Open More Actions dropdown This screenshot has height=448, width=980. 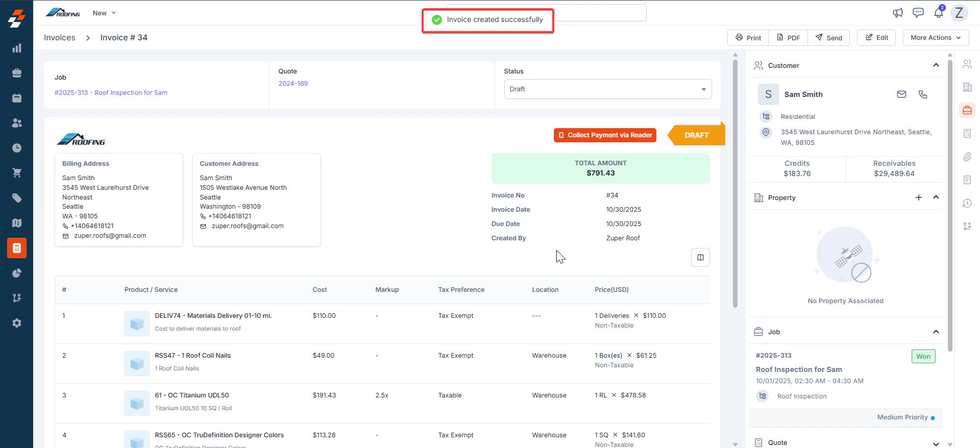pos(936,38)
